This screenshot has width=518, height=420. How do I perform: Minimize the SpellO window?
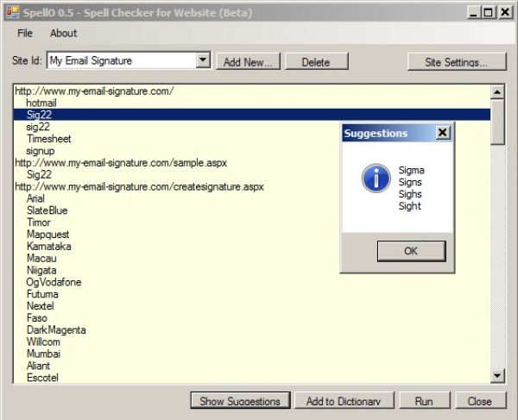(x=474, y=13)
